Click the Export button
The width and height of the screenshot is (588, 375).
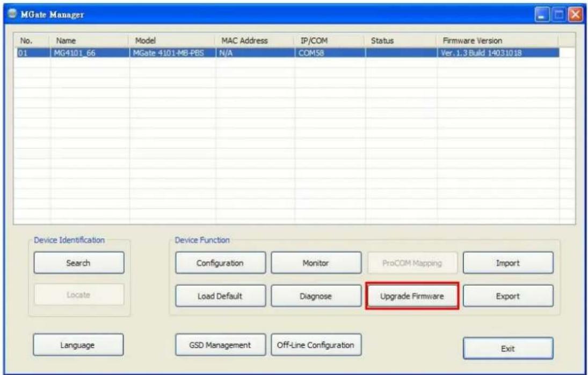[x=508, y=296]
